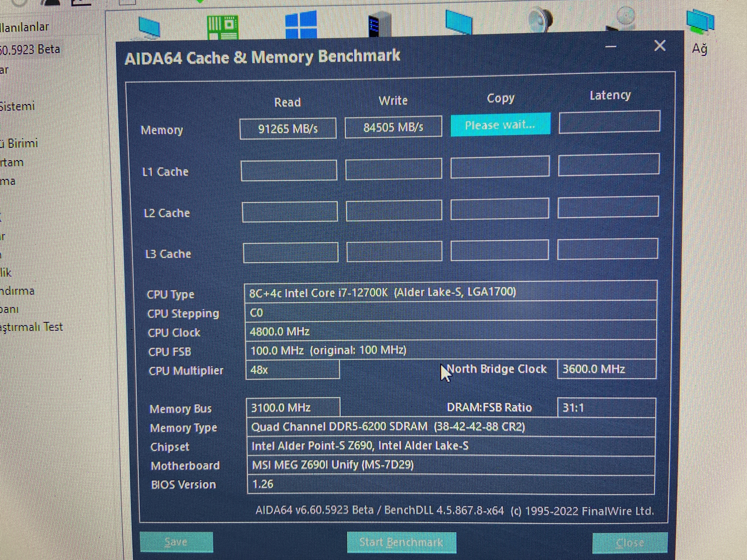
Task: Close the benchmark dialog with the X
Action: click(x=660, y=46)
